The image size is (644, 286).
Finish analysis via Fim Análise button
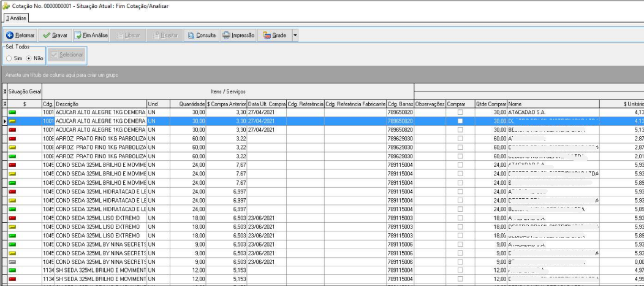[91, 36]
